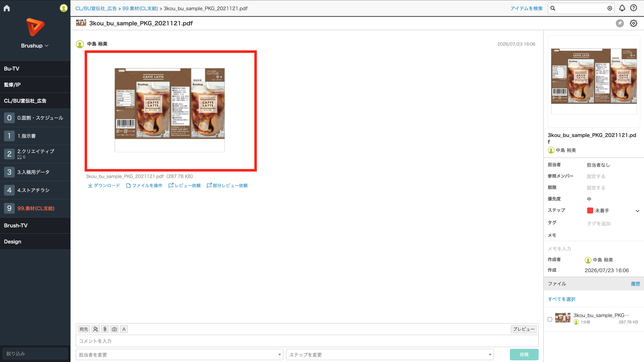Click the 99.素材(CL支給) breadcrumb link

click(x=140, y=9)
